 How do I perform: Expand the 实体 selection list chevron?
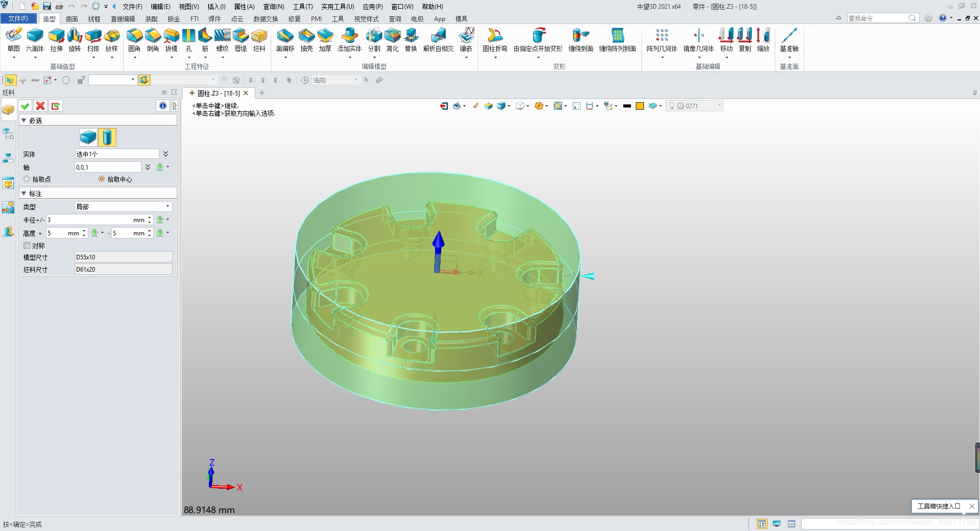pos(165,154)
